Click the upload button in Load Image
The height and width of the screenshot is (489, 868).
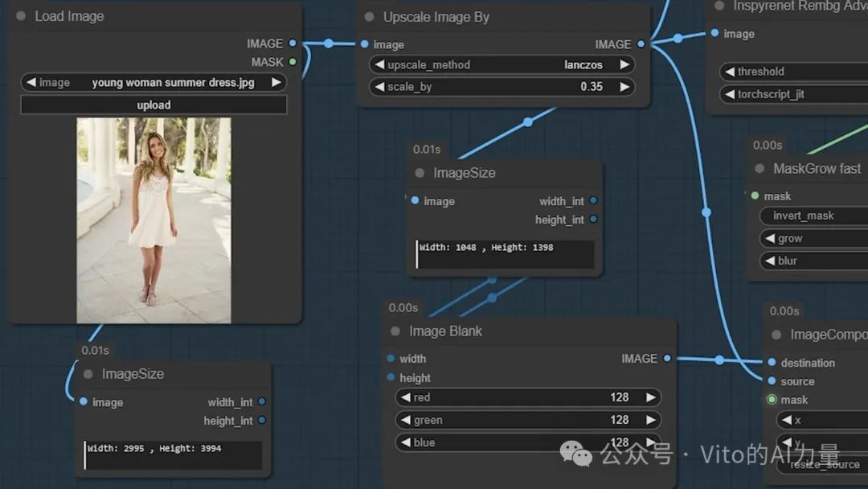pos(154,105)
